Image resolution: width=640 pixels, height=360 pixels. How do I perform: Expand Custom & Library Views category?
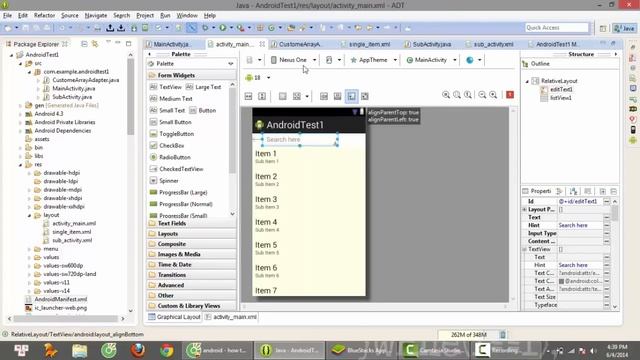pyautogui.click(x=191, y=306)
